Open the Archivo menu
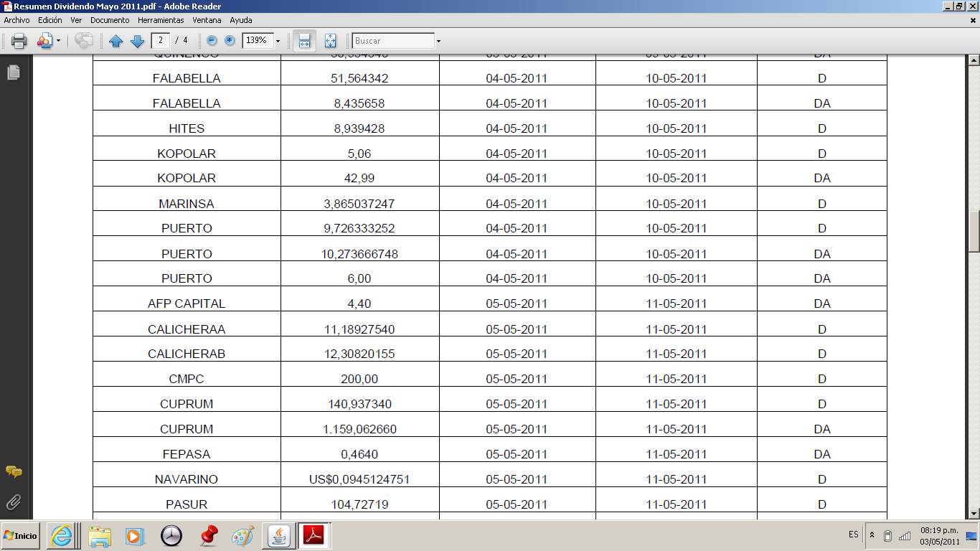 click(x=17, y=20)
